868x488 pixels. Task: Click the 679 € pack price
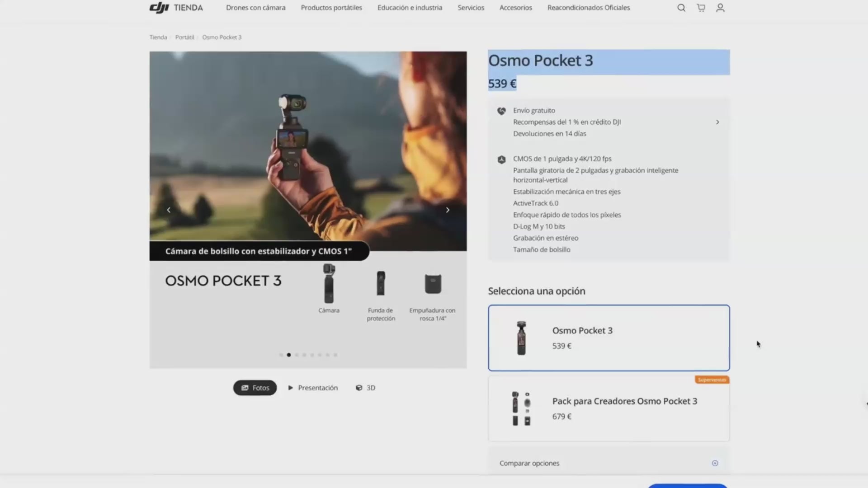[x=562, y=417]
